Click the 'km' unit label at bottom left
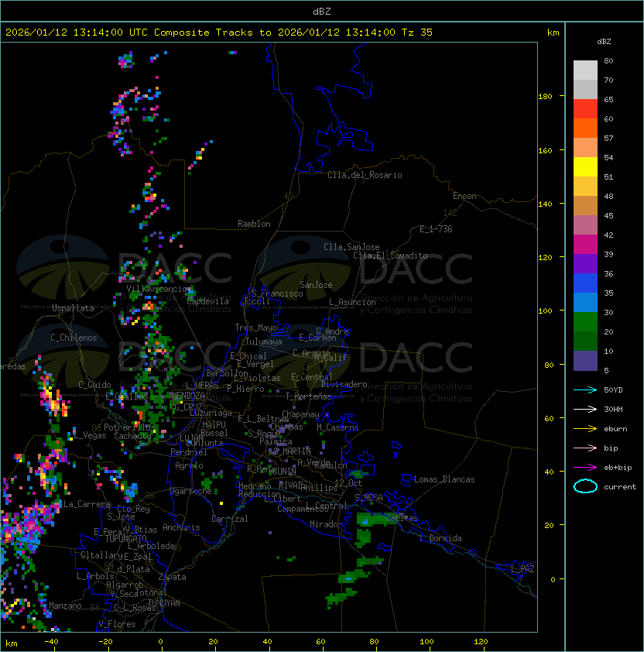The height and width of the screenshot is (652, 644). [x=12, y=643]
